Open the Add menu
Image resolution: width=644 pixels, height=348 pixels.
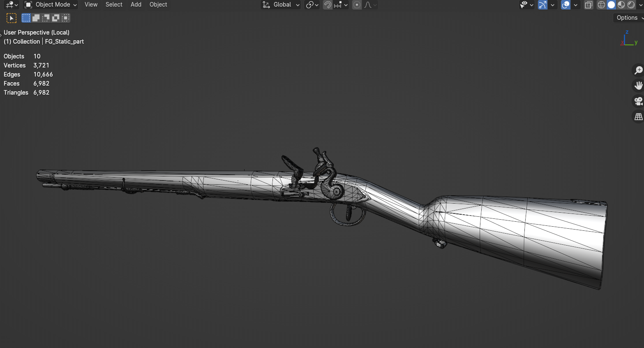[136, 5]
